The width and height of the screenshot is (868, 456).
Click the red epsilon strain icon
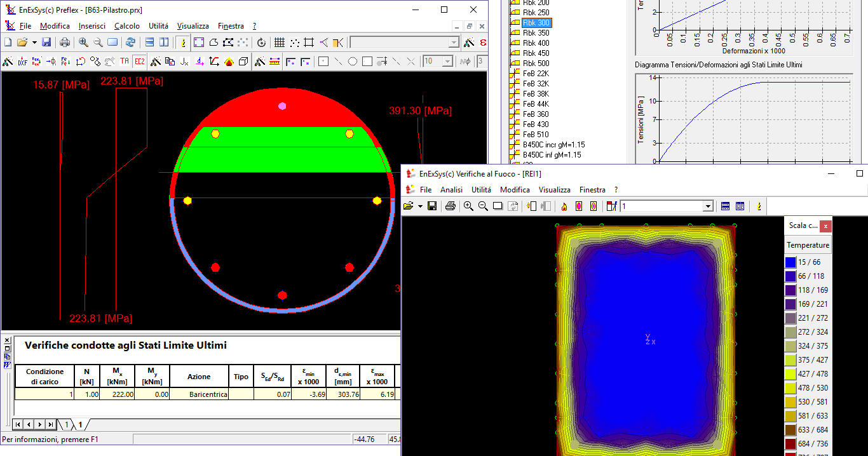(x=484, y=43)
